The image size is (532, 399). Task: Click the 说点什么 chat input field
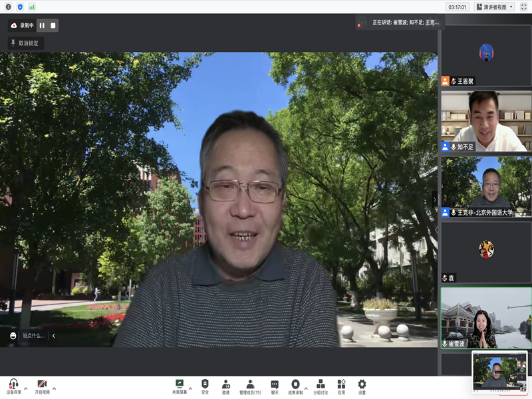[33, 336]
